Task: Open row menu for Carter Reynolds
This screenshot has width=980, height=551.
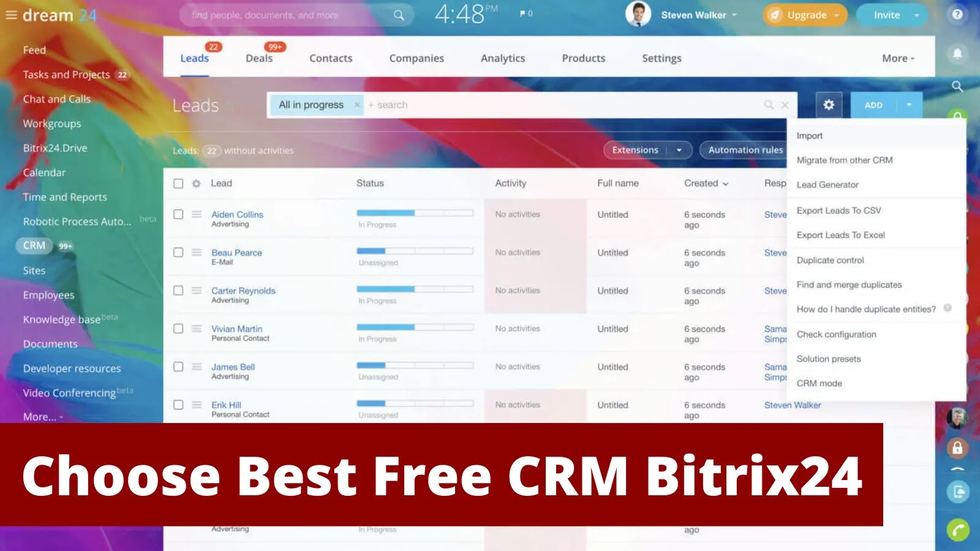Action: point(197,290)
